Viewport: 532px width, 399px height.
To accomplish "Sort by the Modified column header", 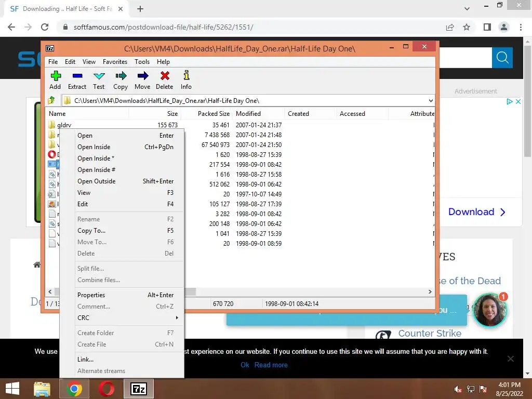I will [259, 114].
